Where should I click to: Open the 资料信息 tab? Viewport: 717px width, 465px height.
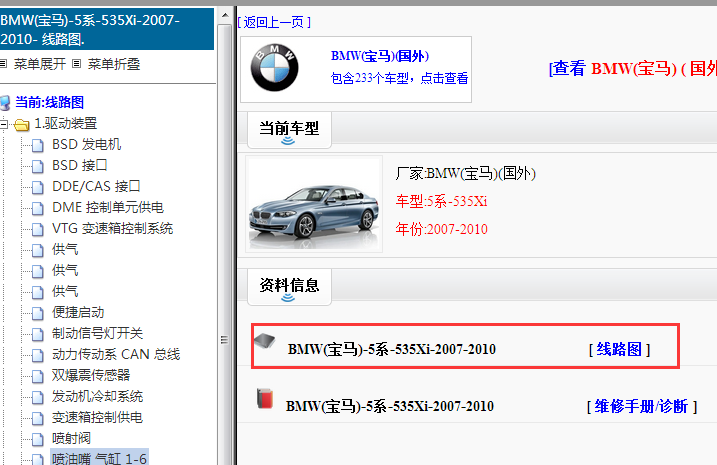click(289, 287)
